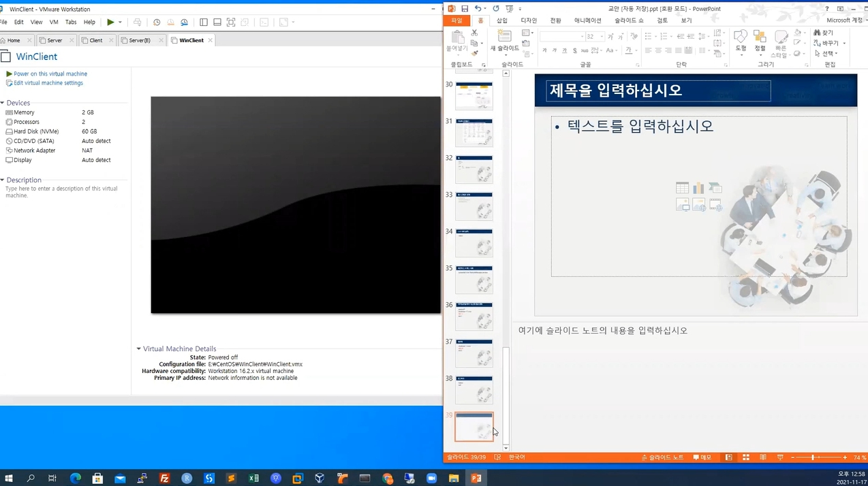
Task: Click the reading view icon in status bar
Action: click(x=763, y=457)
